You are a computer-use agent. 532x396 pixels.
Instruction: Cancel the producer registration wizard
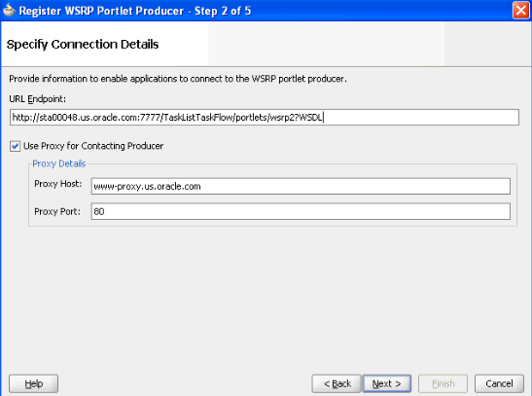point(499,383)
